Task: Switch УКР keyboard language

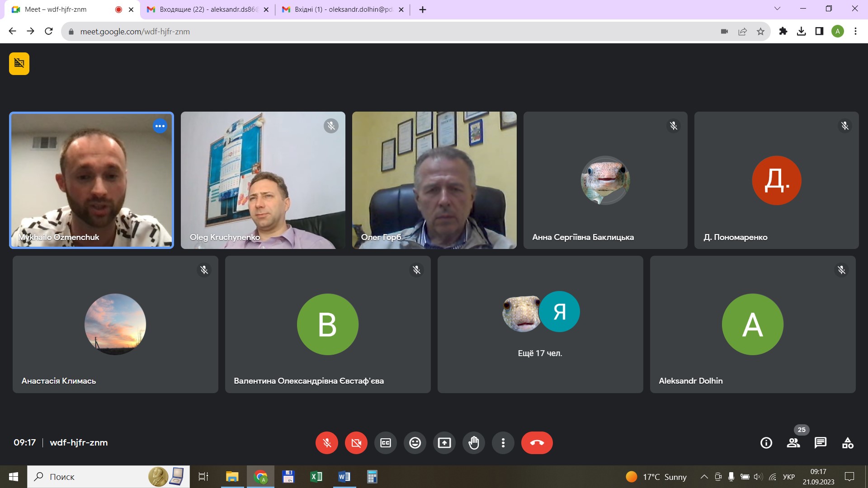Action: tap(789, 477)
